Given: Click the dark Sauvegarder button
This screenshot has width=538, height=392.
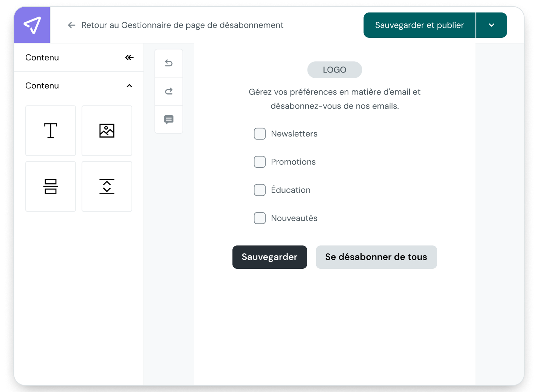Looking at the screenshot, I should [269, 257].
